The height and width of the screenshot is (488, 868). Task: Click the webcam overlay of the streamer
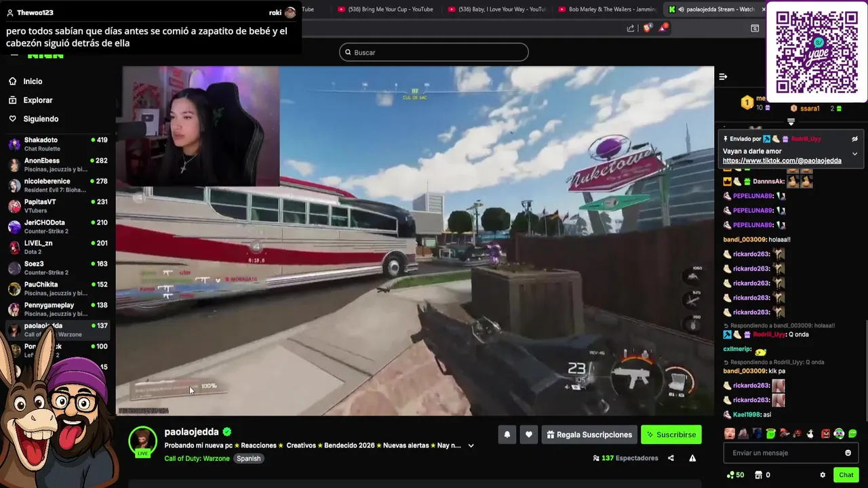tap(201, 126)
